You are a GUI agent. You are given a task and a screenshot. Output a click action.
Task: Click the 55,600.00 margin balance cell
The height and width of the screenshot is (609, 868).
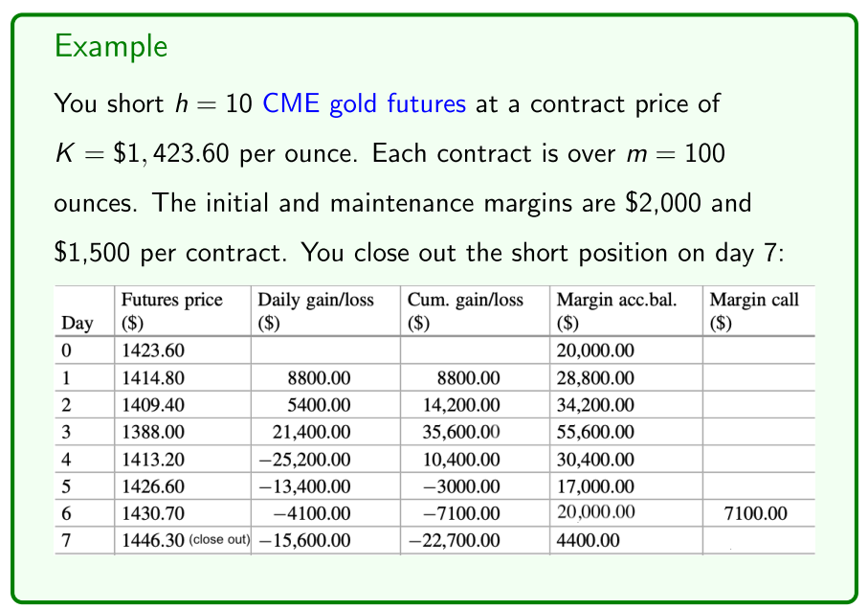pos(595,432)
